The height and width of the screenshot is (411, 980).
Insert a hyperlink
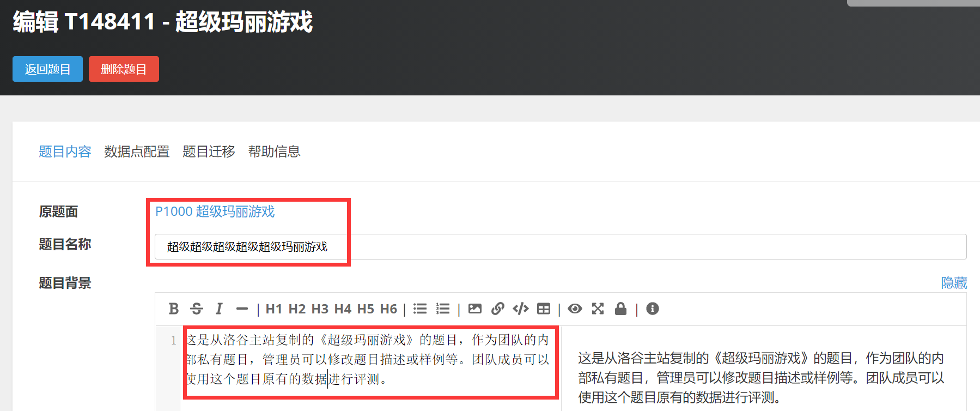[x=497, y=309]
